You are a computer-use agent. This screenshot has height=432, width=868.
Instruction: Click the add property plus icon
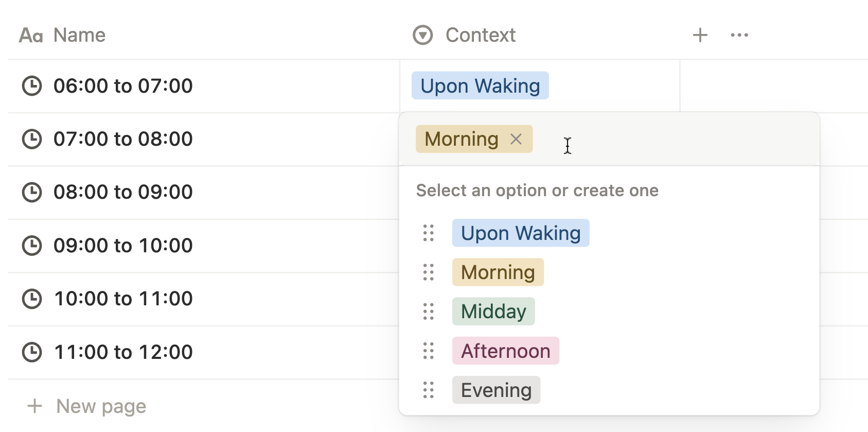tap(700, 35)
